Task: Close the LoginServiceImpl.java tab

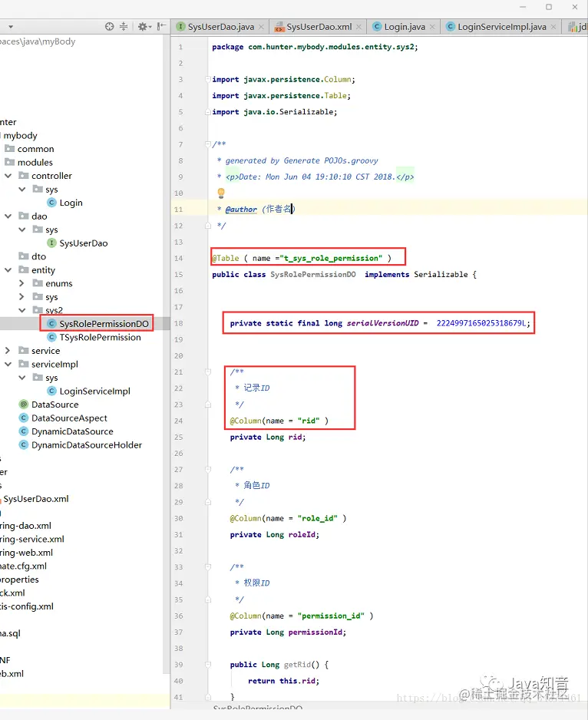Action: (553, 27)
